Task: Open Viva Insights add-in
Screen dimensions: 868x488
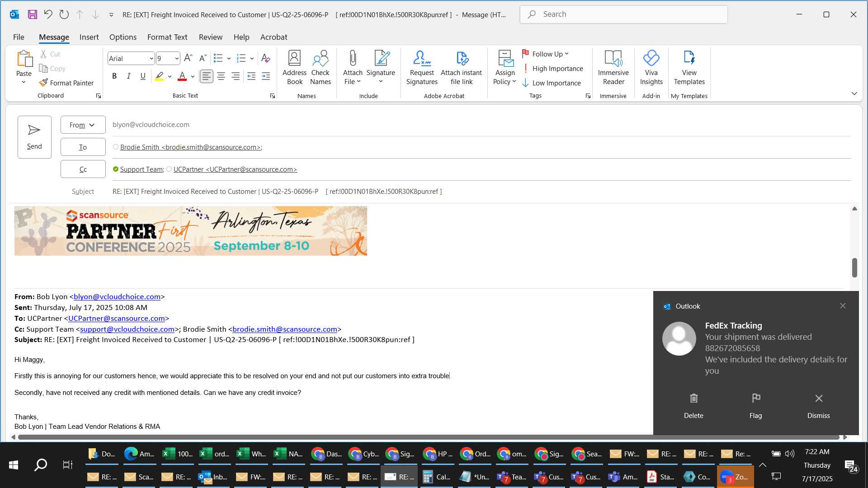Action: 651,68
